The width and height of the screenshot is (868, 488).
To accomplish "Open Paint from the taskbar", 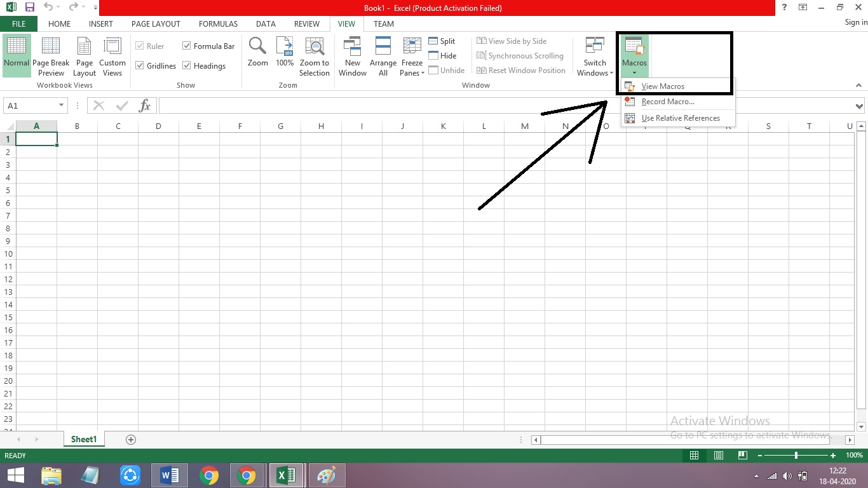I will click(x=327, y=475).
